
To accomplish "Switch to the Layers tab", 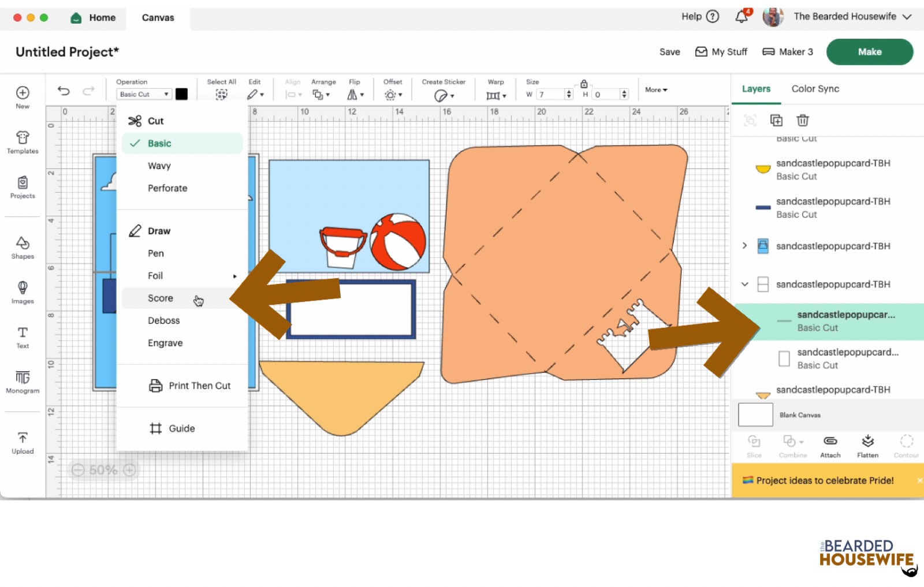I will click(756, 89).
